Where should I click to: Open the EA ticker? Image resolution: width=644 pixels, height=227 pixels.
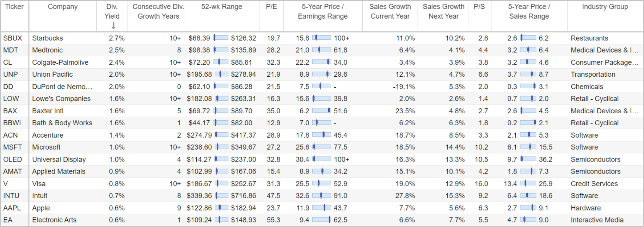point(8,220)
